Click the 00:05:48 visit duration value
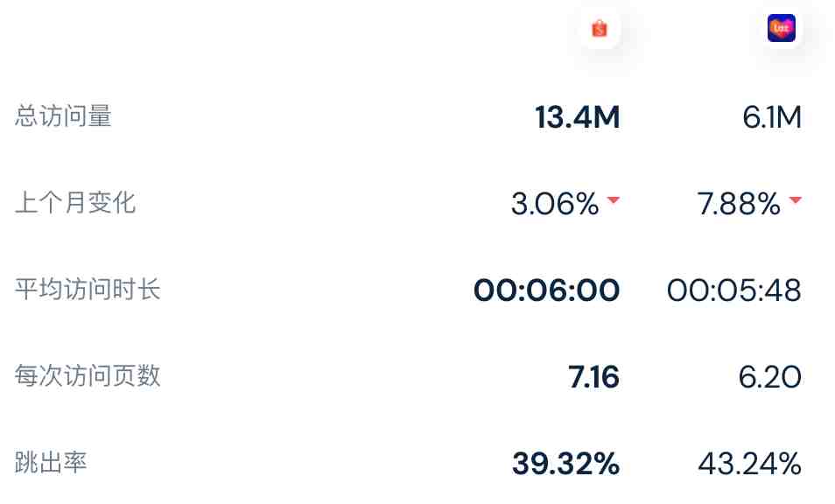This screenshot has width=835, height=504. (x=734, y=290)
